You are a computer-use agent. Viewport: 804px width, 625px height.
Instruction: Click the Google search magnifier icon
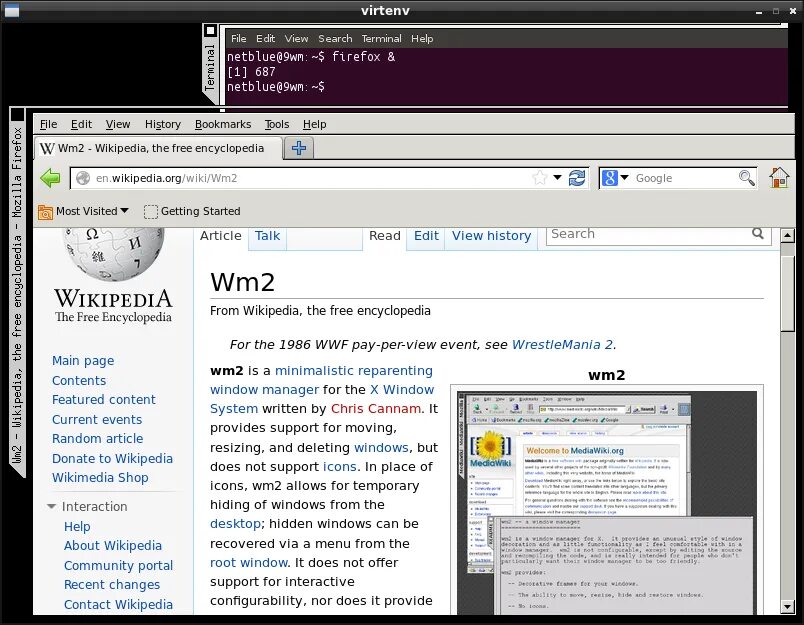point(747,178)
